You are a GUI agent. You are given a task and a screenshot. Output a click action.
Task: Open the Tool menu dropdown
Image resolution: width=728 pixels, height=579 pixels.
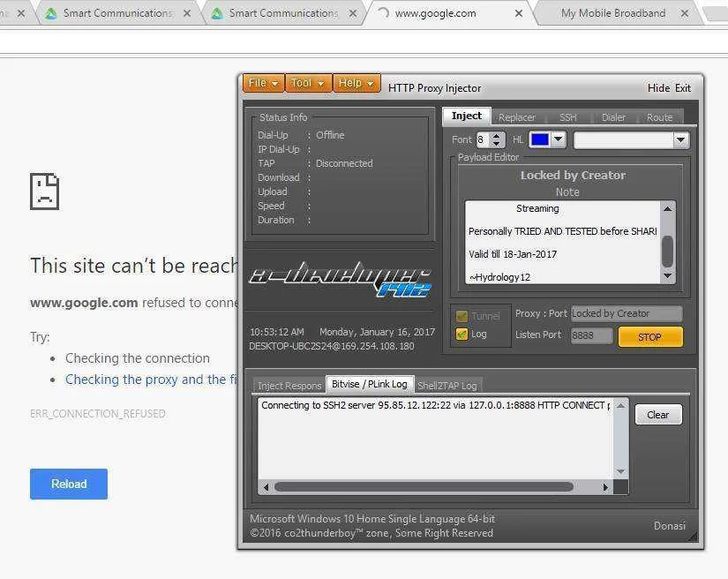coord(308,84)
